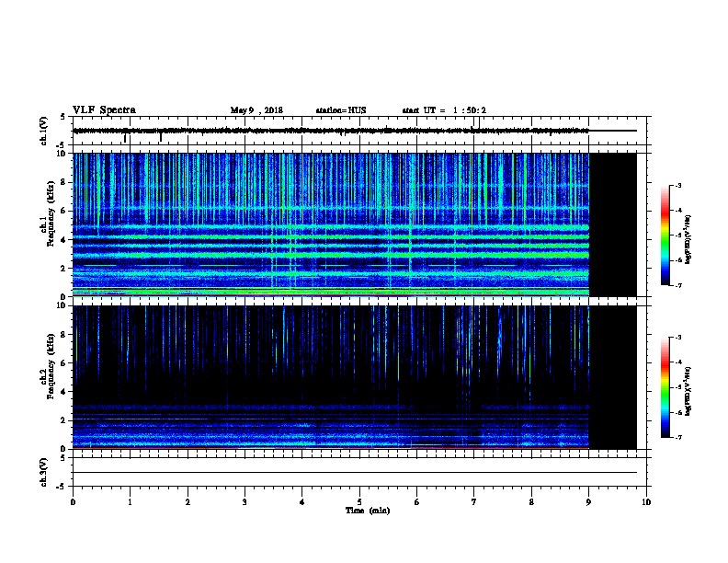Click the ch.2 colorbar "log(PSD)" label
The width and height of the screenshot is (728, 563).
tap(688, 392)
